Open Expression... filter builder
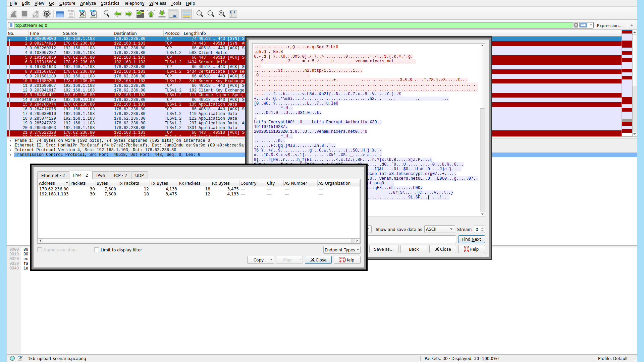Screen dimensions: 644x362 pos(609,25)
